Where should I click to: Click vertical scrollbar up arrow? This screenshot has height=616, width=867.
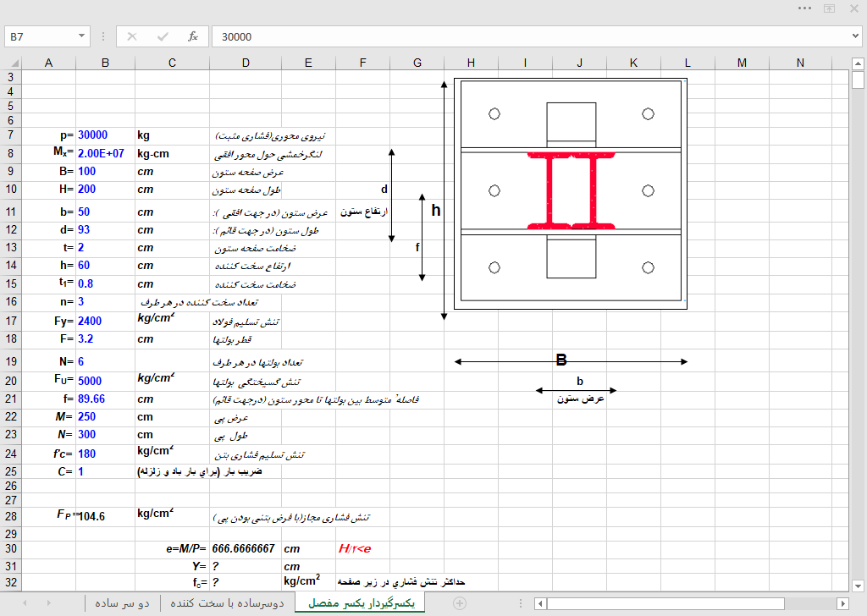858,63
